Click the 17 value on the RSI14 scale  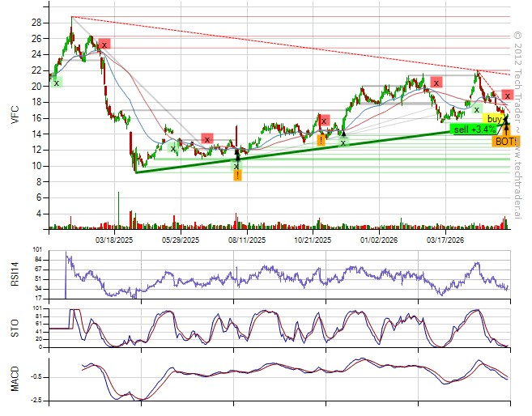click(x=38, y=299)
